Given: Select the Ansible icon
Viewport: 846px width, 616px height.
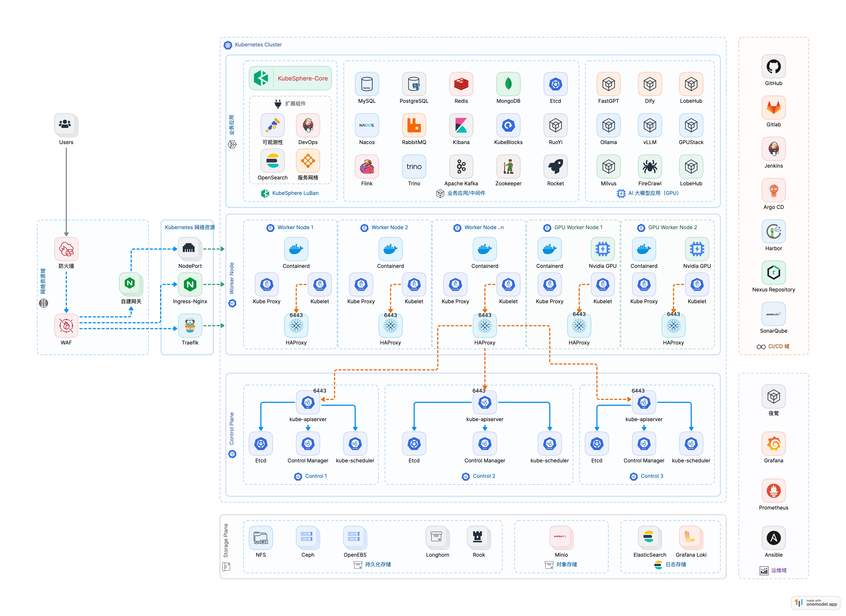Looking at the screenshot, I should [774, 538].
